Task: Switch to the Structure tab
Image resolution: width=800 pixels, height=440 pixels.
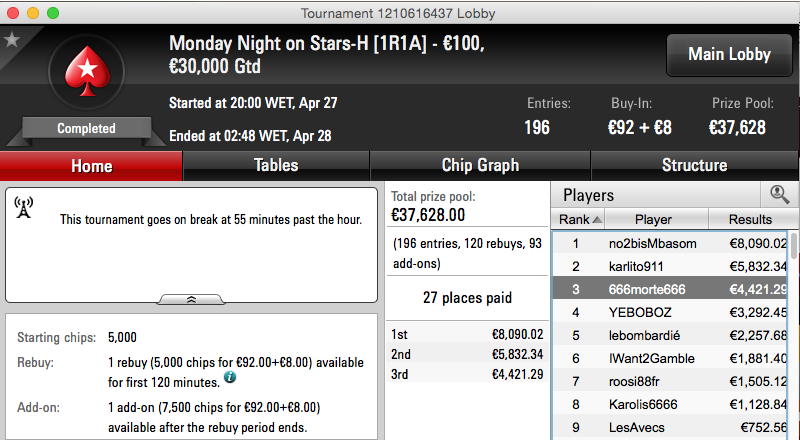Action: [694, 166]
